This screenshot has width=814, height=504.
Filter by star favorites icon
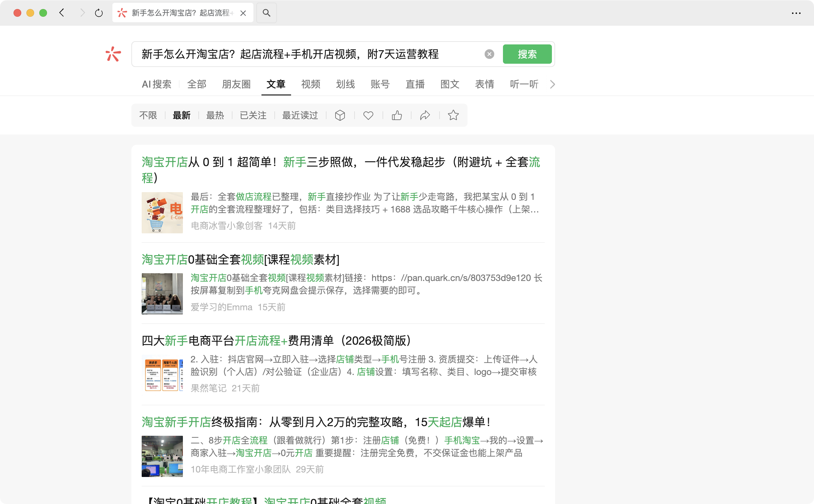pyautogui.click(x=453, y=115)
